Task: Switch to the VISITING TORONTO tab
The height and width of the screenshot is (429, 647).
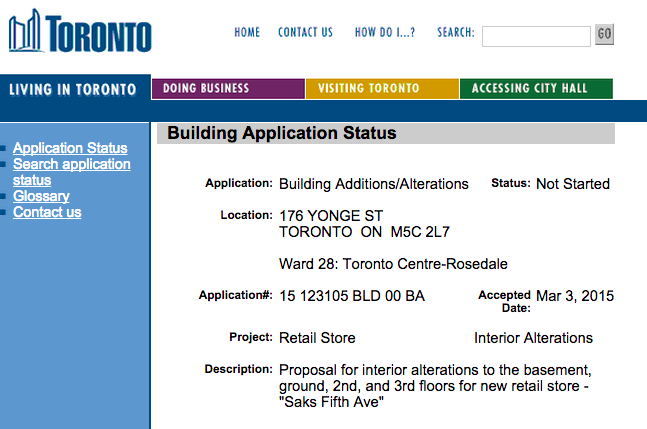Action: click(x=382, y=89)
